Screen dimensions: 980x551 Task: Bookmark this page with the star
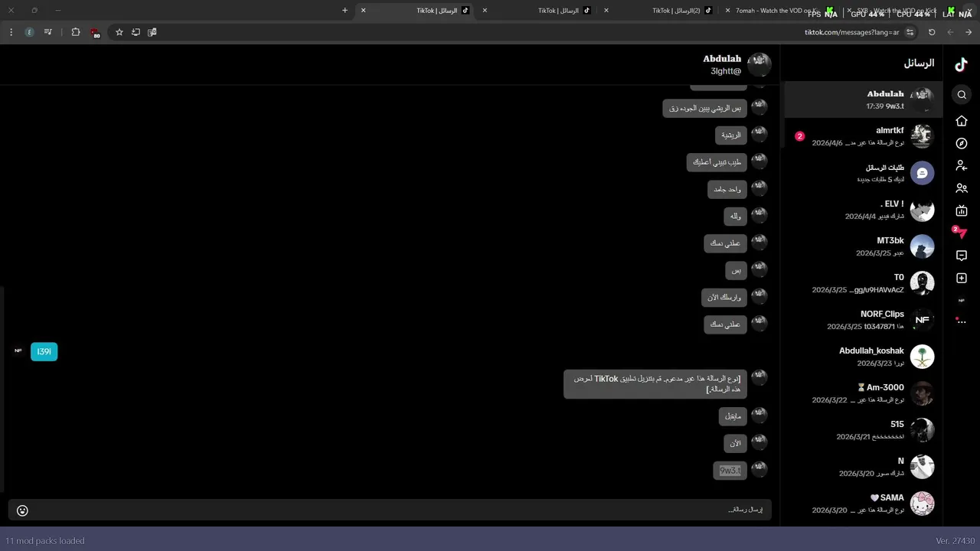click(x=119, y=32)
